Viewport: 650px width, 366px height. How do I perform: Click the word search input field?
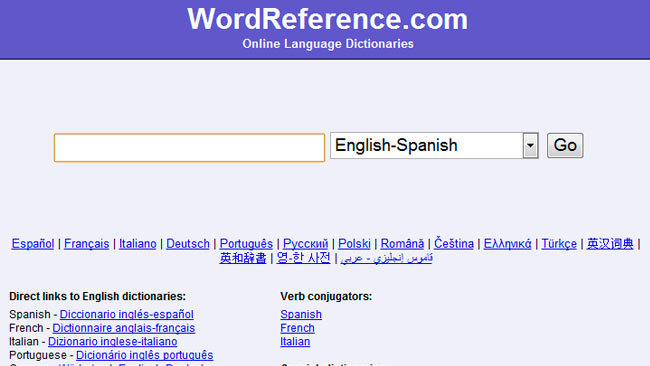click(x=189, y=148)
